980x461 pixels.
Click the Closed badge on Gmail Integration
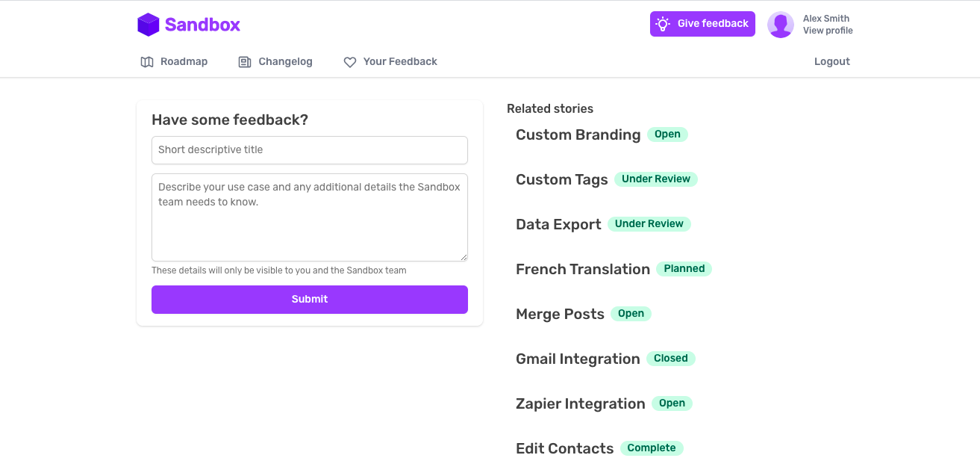670,359
